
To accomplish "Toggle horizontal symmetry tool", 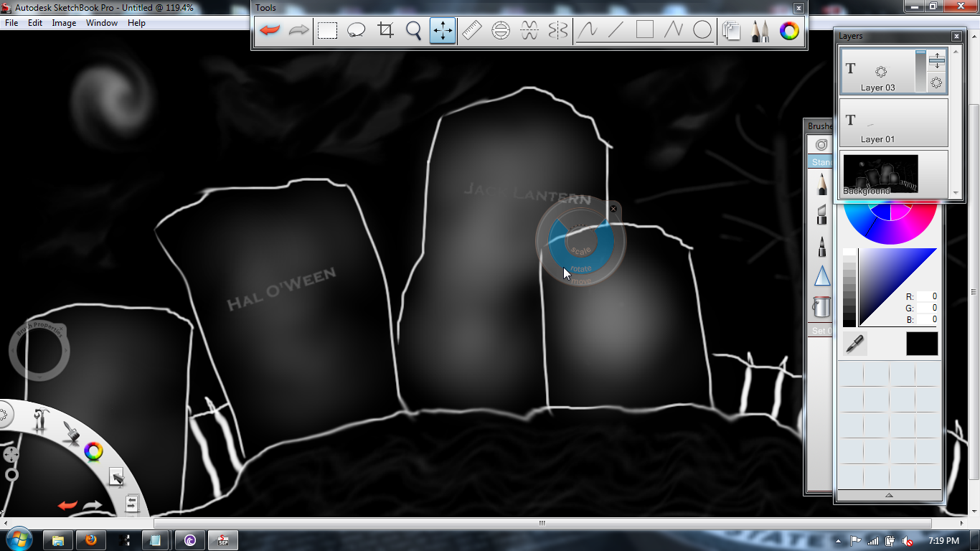I will click(x=529, y=31).
